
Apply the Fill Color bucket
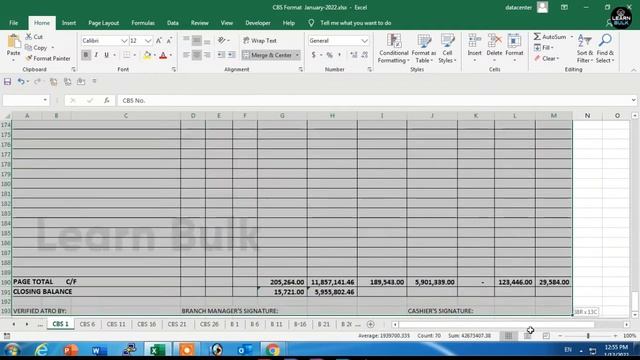pos(147,55)
